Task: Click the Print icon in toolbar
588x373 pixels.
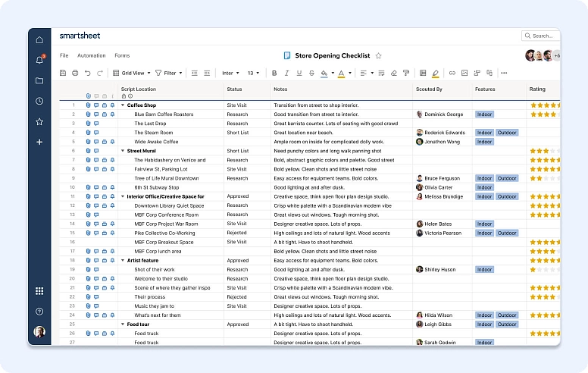Action: (75, 73)
